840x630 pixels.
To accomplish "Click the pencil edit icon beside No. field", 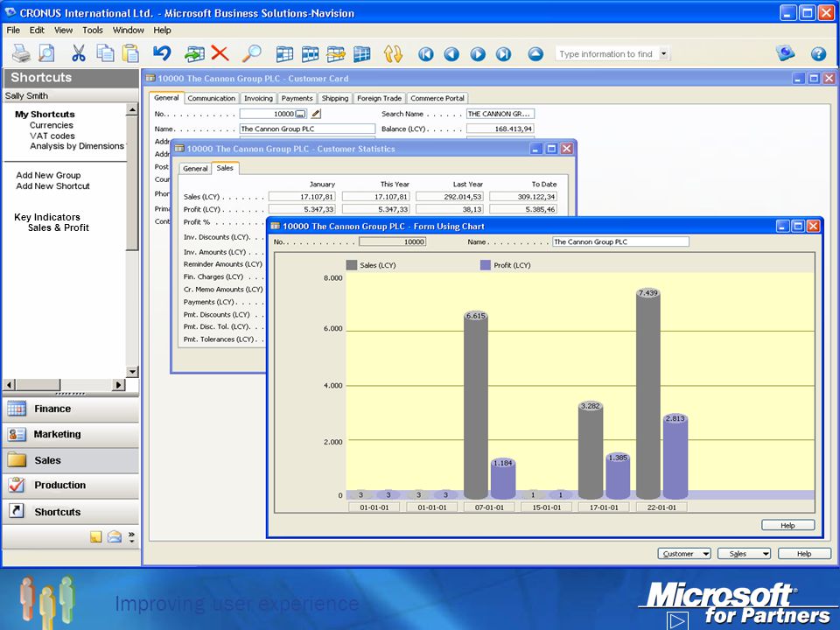I will click(316, 114).
